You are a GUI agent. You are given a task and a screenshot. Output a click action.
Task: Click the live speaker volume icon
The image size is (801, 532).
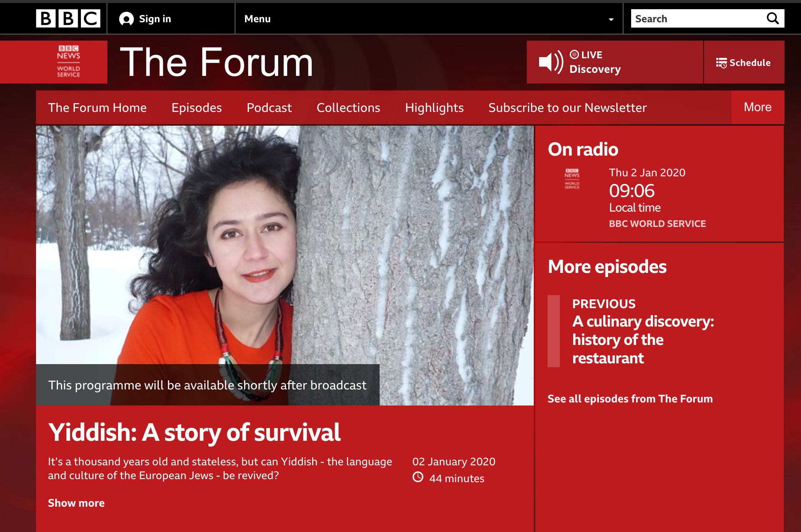point(551,62)
